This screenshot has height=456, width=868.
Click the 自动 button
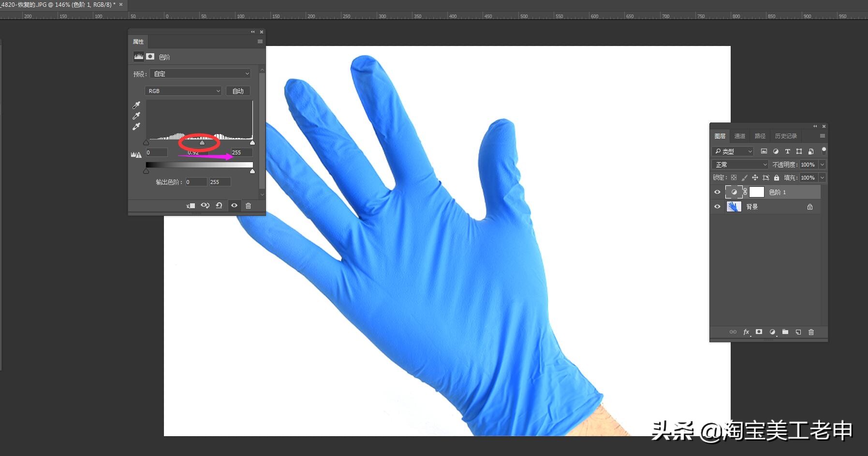pyautogui.click(x=238, y=91)
